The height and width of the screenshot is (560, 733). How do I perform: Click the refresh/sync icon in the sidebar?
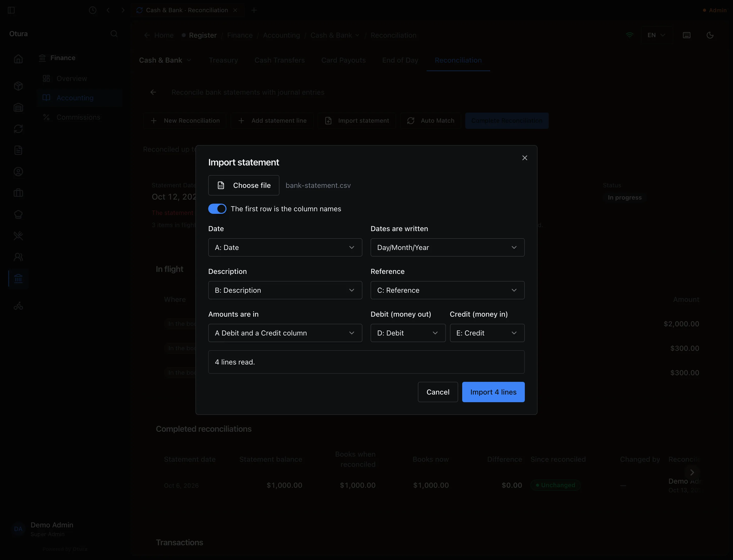point(18,129)
